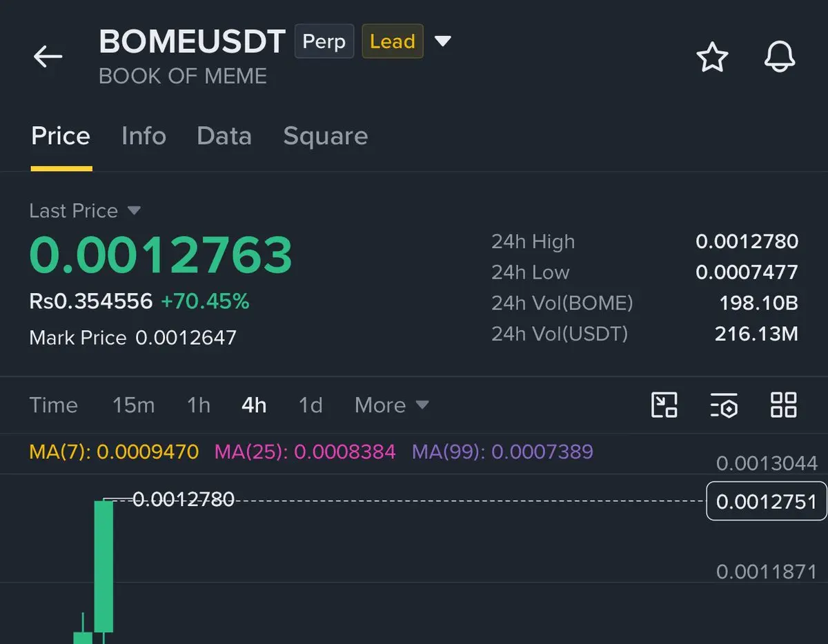Select the 15m timeframe
828x644 pixels.
[x=133, y=405]
